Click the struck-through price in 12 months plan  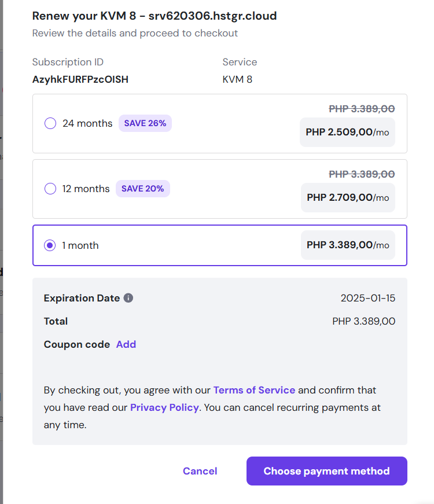point(362,174)
